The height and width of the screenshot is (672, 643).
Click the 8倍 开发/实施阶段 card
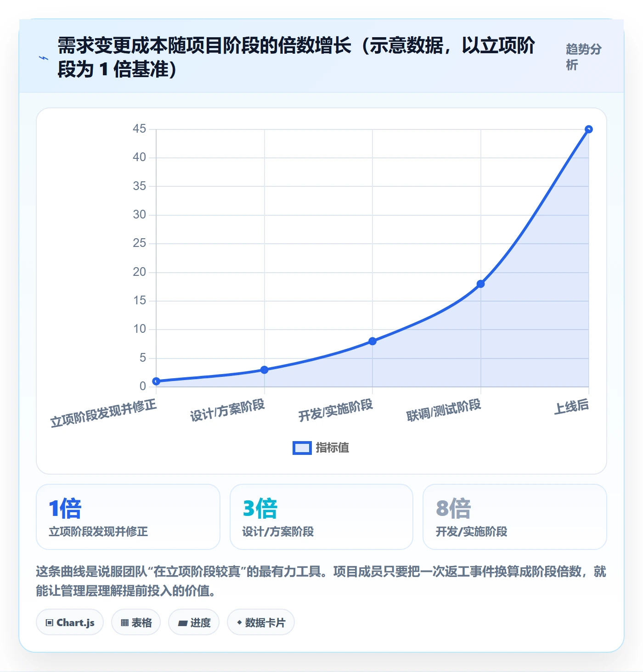[x=515, y=517]
